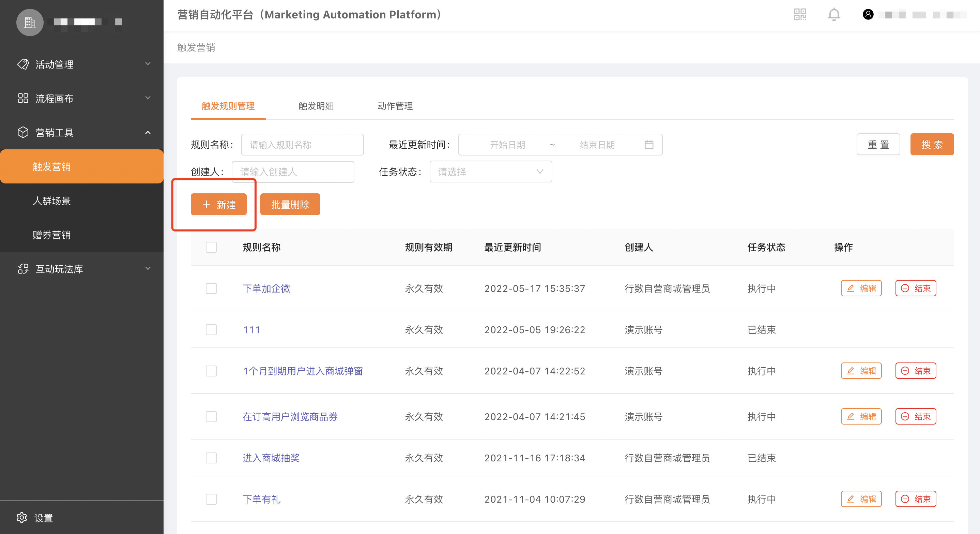
Task: Click 编辑 for 下单有礼
Action: click(x=861, y=499)
